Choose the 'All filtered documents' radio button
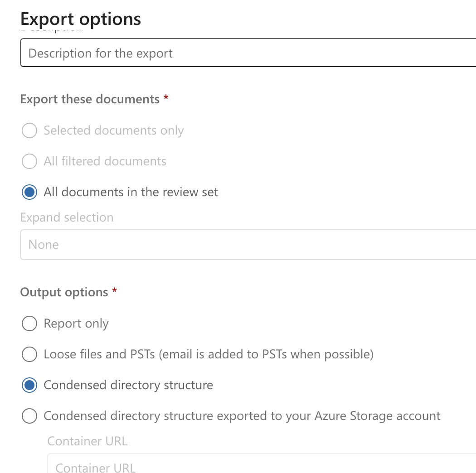Viewport: 476px width, 473px height. coord(29,161)
